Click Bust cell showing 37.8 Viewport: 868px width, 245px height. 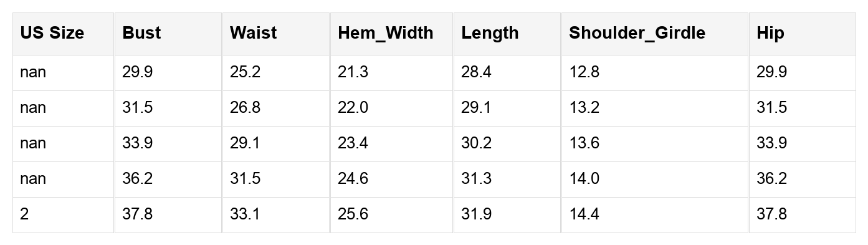coord(168,215)
